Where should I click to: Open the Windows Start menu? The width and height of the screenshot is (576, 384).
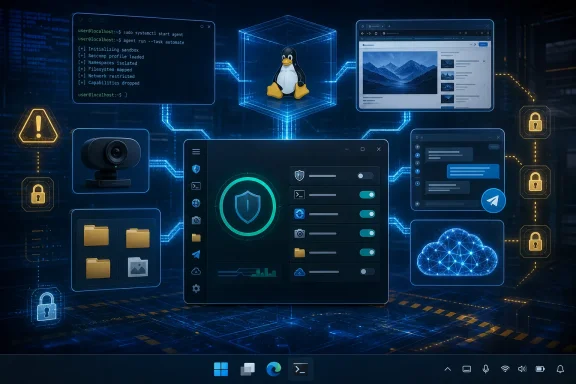221,369
